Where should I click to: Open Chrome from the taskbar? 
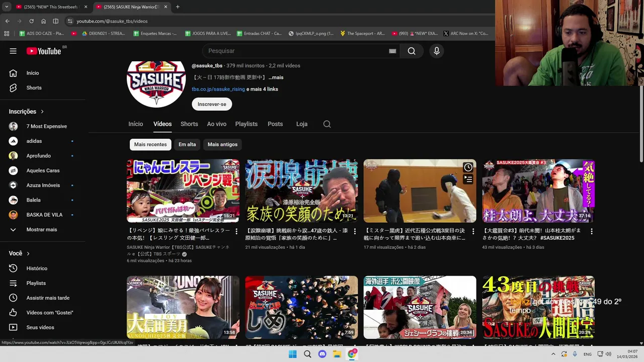click(x=352, y=354)
